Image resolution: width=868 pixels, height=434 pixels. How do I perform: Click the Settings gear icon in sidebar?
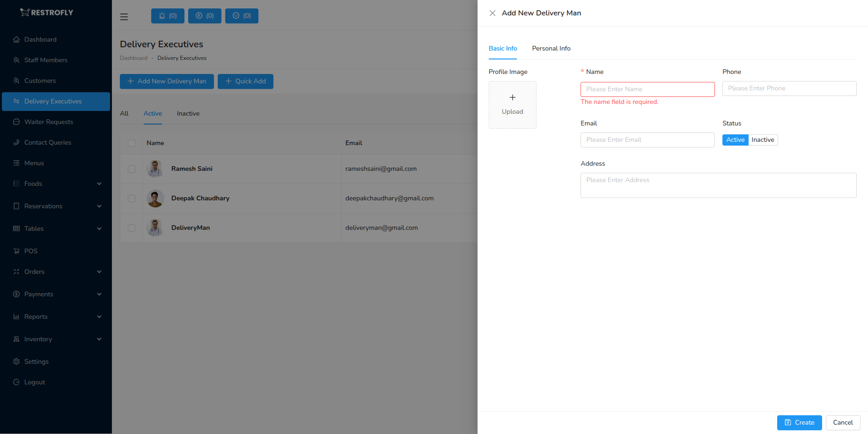(x=16, y=361)
